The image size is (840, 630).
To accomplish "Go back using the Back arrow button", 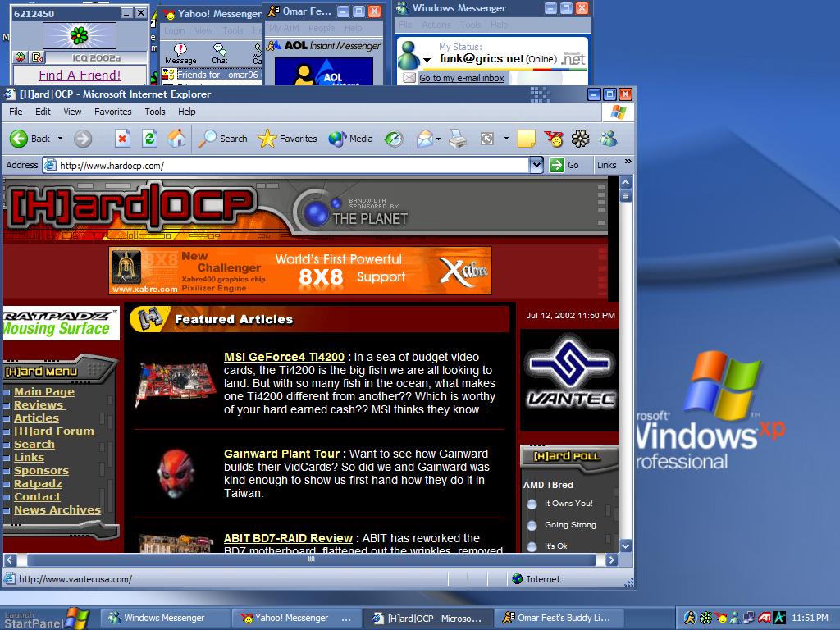I will (30, 139).
